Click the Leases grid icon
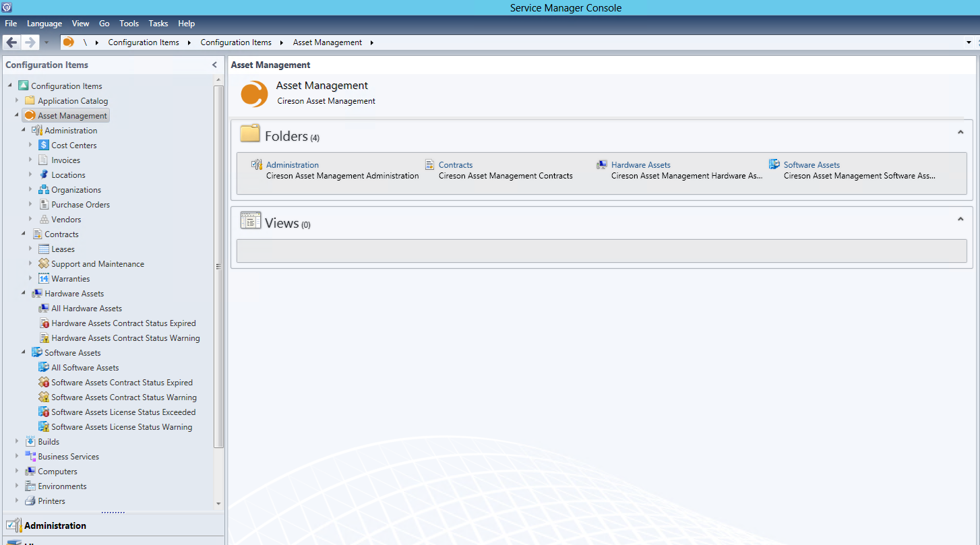The image size is (980, 545). point(44,249)
